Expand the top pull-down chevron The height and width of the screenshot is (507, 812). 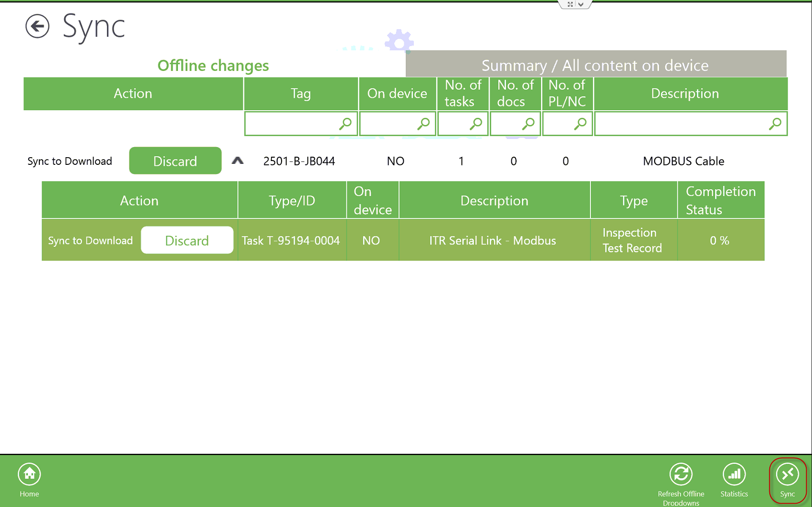[x=581, y=4]
